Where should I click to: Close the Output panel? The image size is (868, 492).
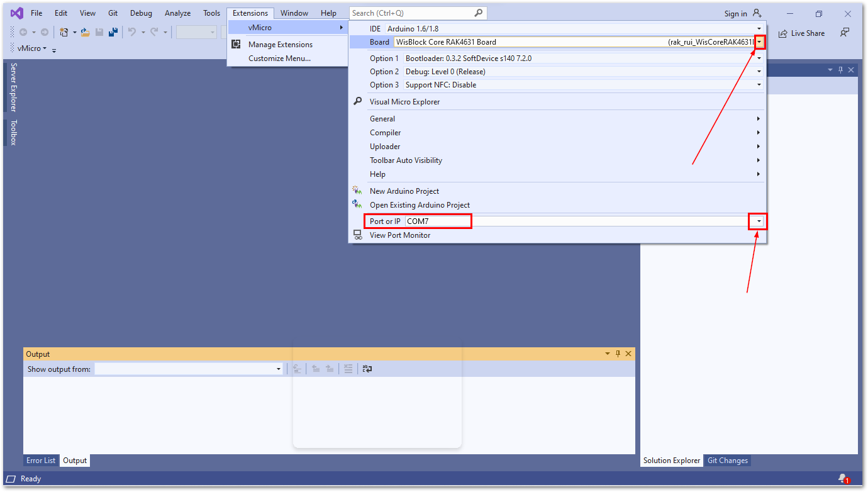(628, 354)
